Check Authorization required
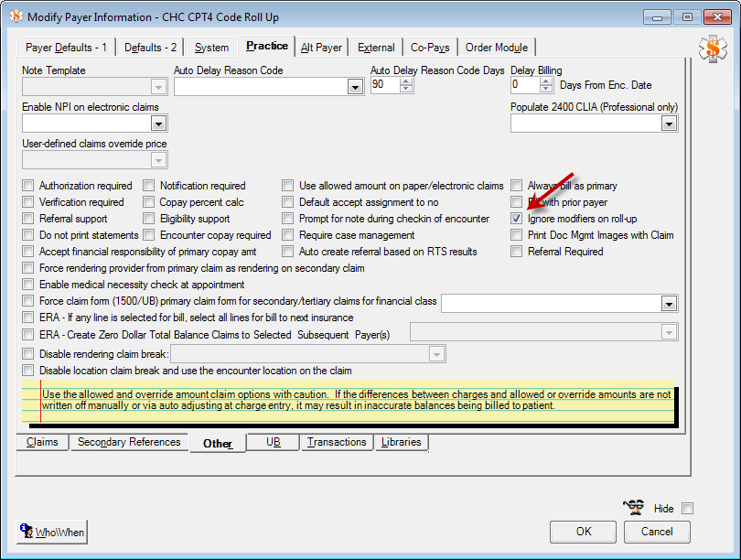This screenshot has height=560, width=741. [x=28, y=185]
